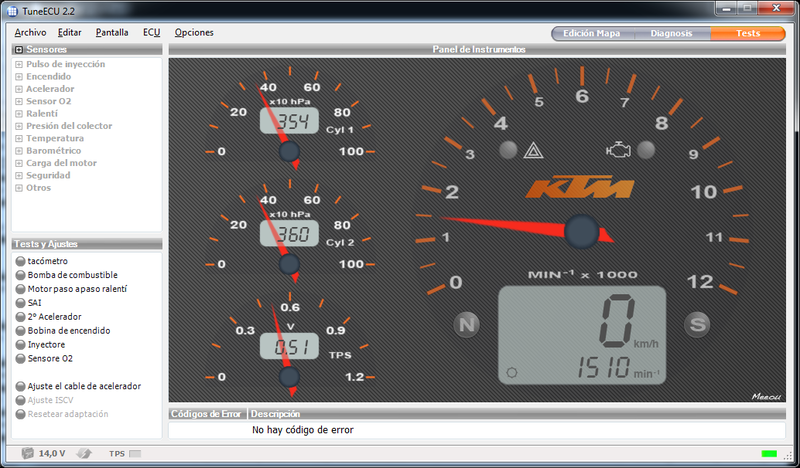This screenshot has width=800, height=468.
Task: Click the TPS voltage gauge reading 0.51
Action: tap(289, 347)
